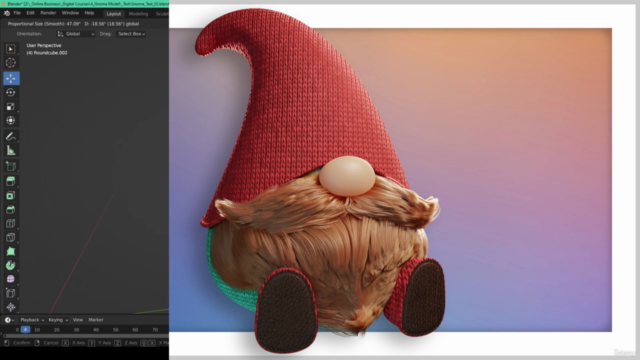Activate the Transform tool
The image size is (640, 360).
[x=11, y=120]
